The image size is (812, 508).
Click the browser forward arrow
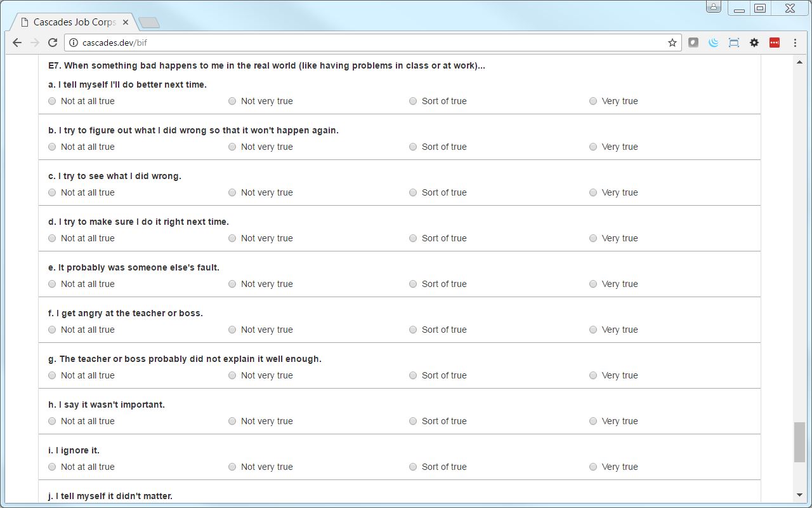(35, 43)
